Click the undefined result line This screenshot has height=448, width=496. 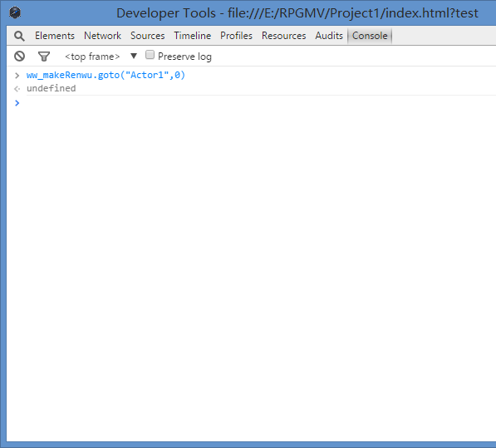click(x=52, y=88)
